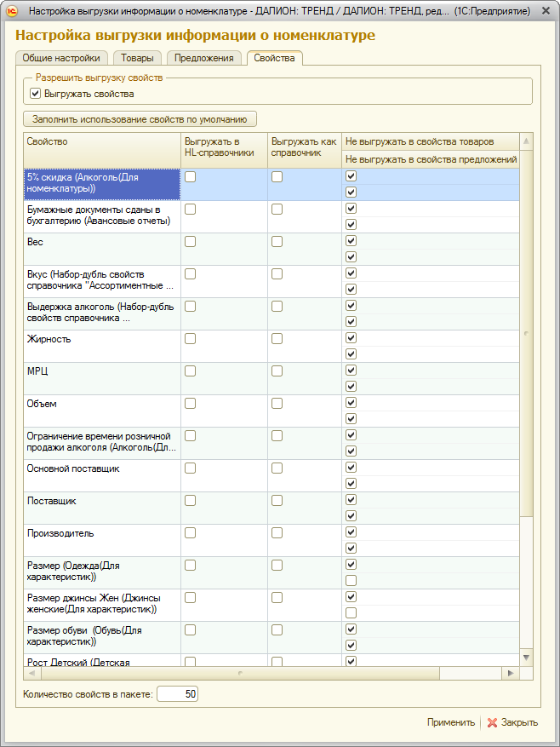The height and width of the screenshot is (747, 560).
Task: Check Выгружать как справочник for Вес row
Action: pyautogui.click(x=277, y=242)
